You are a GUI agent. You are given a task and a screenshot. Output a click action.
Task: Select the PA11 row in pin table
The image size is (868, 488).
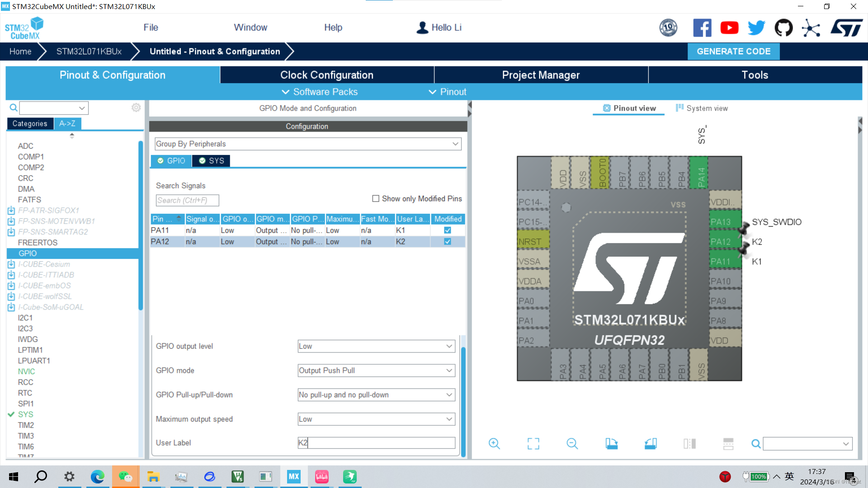coord(308,230)
